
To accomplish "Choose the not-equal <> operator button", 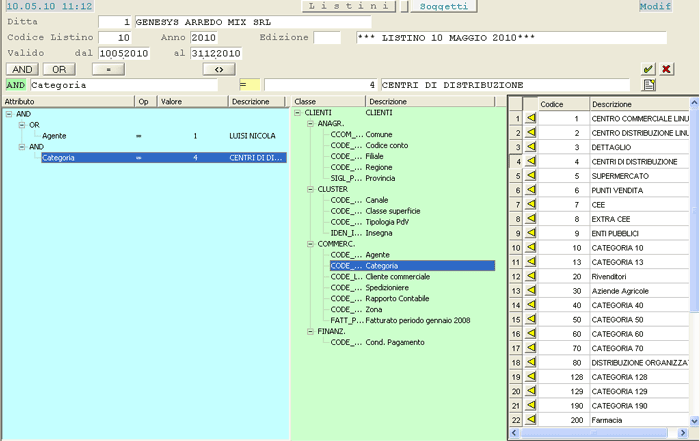I will [x=219, y=69].
